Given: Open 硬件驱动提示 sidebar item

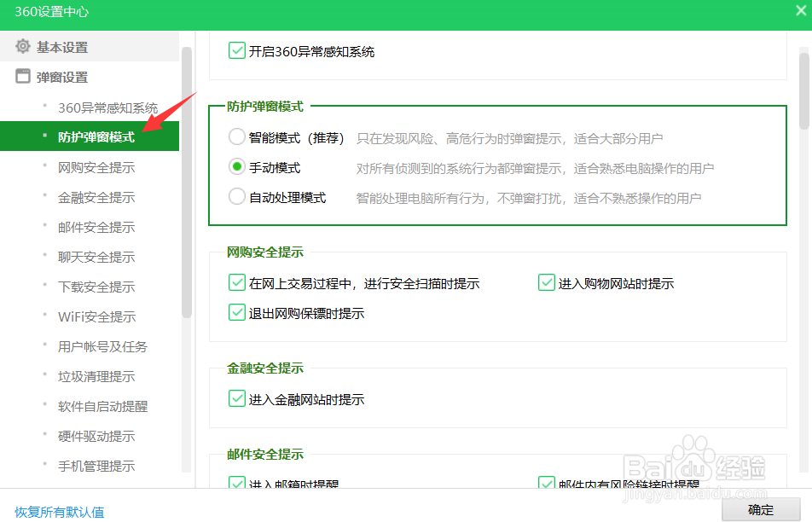Looking at the screenshot, I should 96,437.
